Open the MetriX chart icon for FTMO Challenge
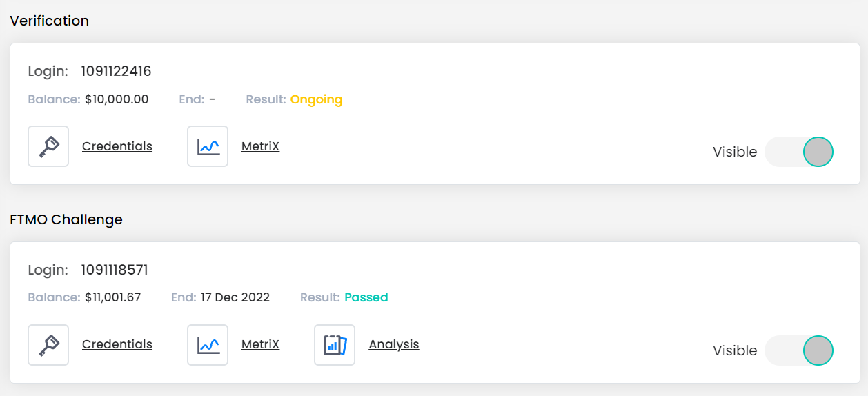 coord(208,345)
